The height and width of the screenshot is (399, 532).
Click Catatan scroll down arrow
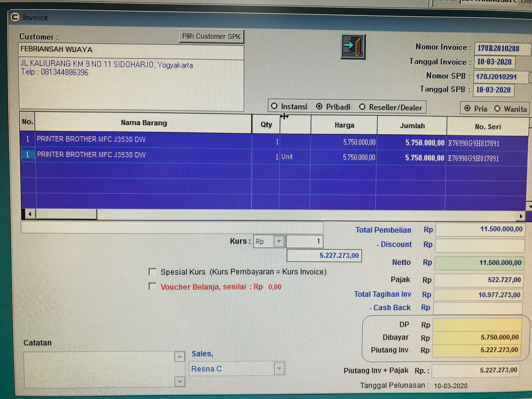179,382
